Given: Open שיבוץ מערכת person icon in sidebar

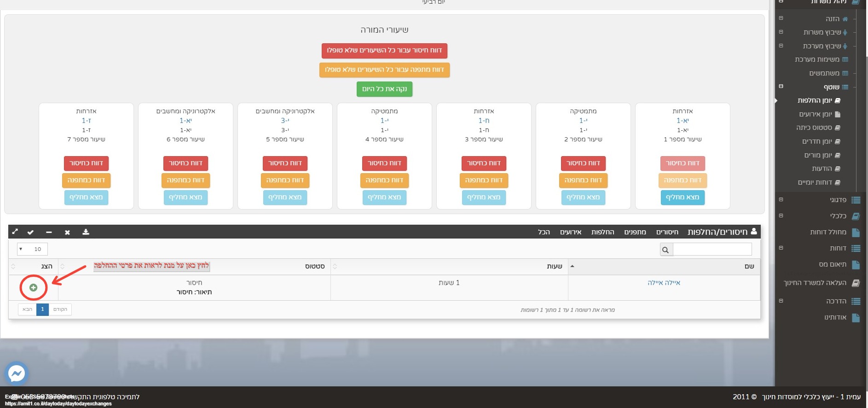Looking at the screenshot, I should click(845, 46).
